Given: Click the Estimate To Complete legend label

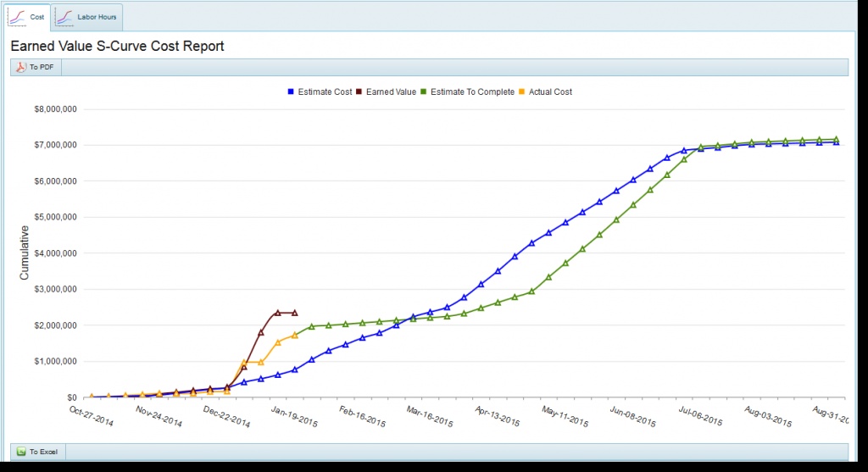Looking at the screenshot, I should [x=472, y=92].
